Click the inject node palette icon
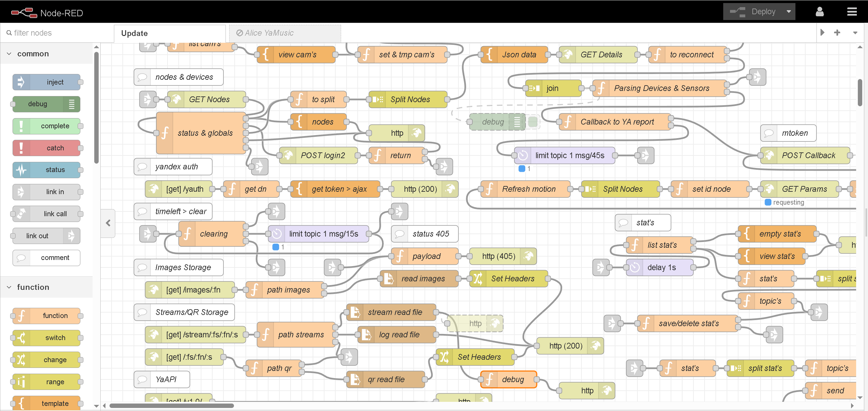The width and height of the screenshot is (868, 411). (x=21, y=82)
